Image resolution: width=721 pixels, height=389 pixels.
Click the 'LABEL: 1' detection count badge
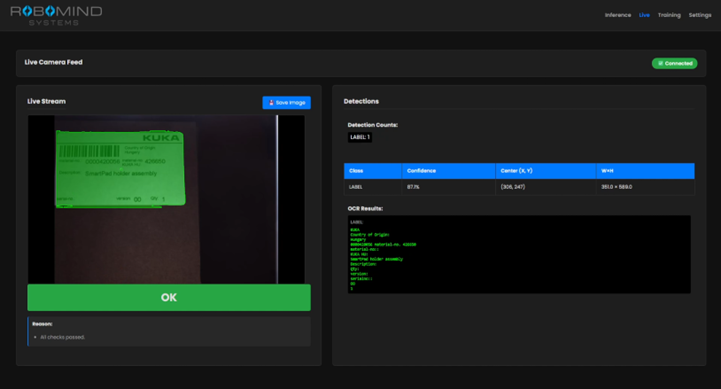tap(360, 137)
